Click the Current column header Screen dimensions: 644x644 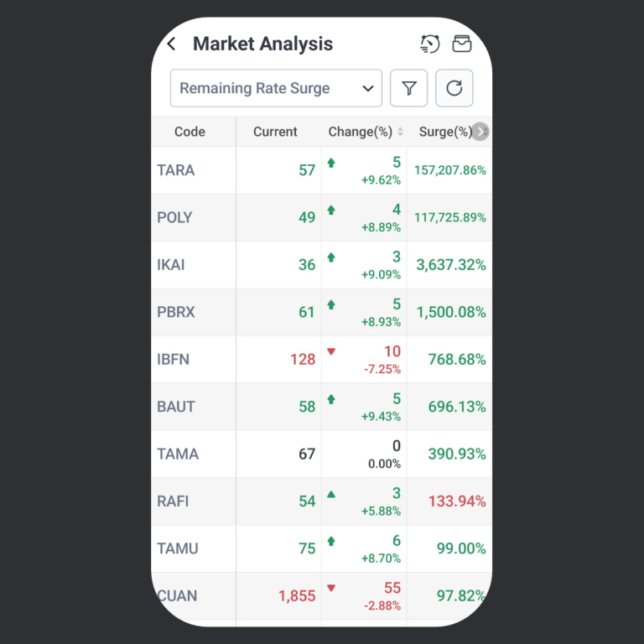click(x=275, y=132)
